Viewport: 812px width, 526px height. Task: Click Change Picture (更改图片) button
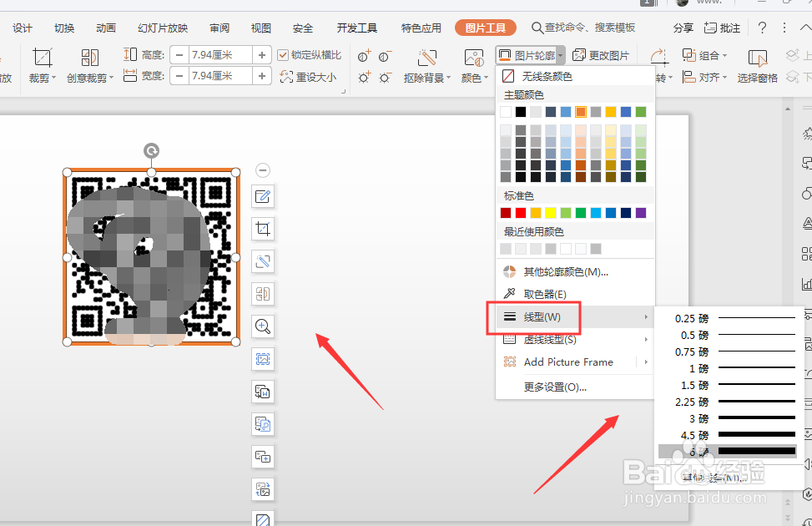[x=601, y=55]
